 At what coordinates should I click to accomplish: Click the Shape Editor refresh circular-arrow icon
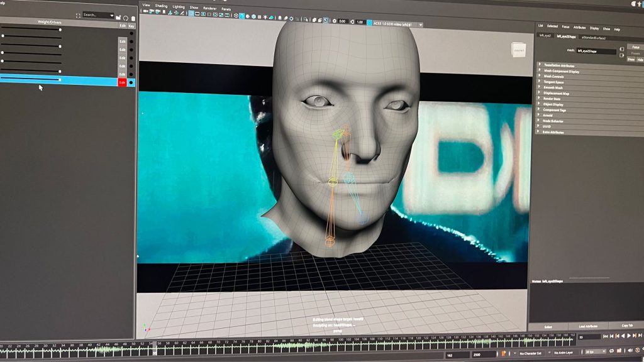126,18
